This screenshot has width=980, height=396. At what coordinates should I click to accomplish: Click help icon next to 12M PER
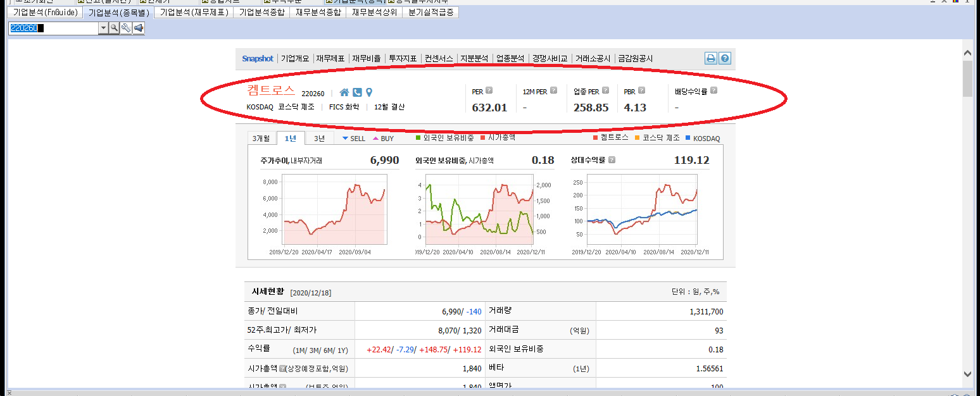tap(554, 91)
